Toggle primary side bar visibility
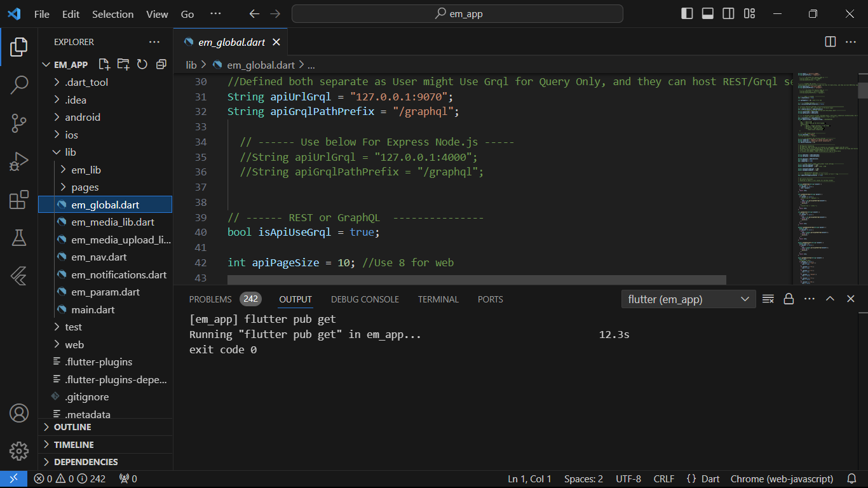The height and width of the screenshot is (488, 868). pos(687,14)
